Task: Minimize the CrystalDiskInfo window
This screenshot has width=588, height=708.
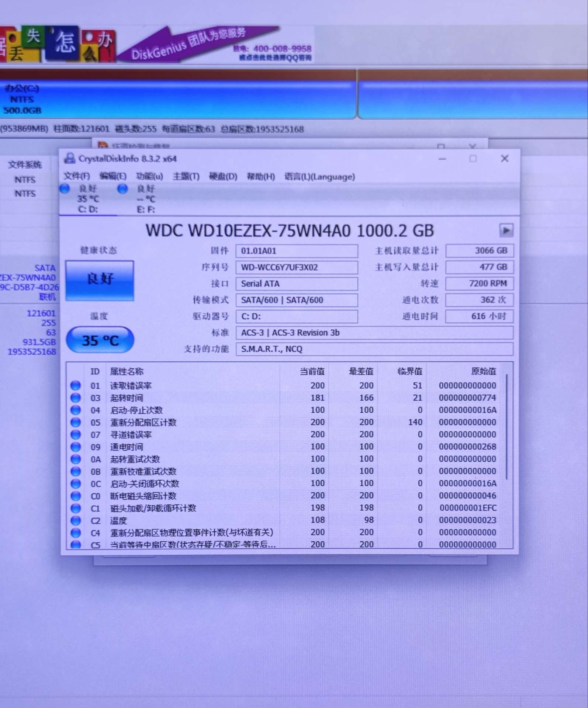Action: click(442, 159)
